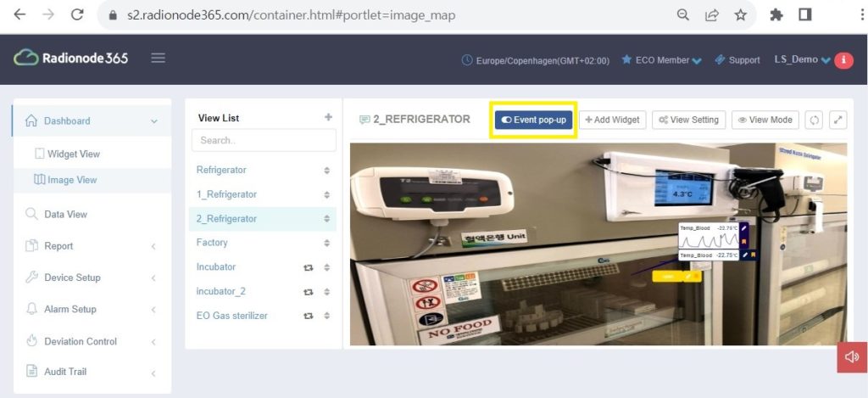Viewport: 868px width, 398px height.
Task: Switch to View Mode
Action: click(x=765, y=120)
